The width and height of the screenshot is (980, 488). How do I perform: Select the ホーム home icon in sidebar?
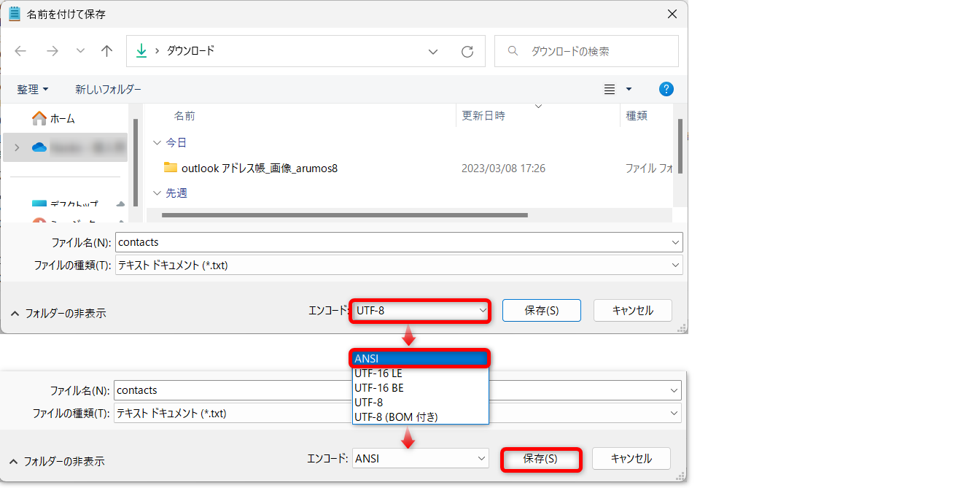(39, 118)
